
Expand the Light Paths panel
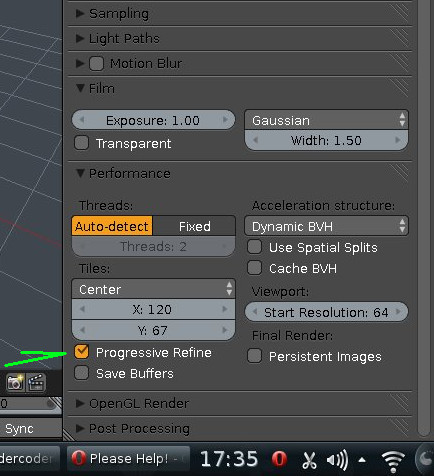(x=80, y=38)
